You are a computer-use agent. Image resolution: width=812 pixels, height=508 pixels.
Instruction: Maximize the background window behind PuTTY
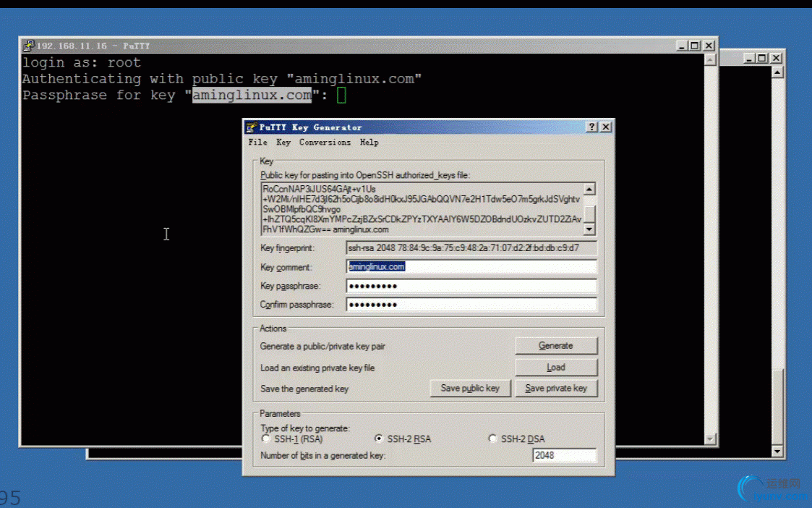coord(762,58)
